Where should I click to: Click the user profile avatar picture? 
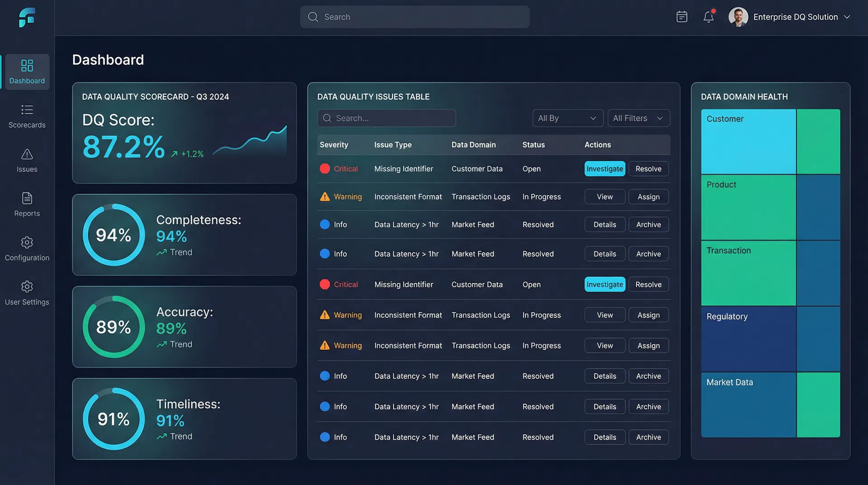pyautogui.click(x=738, y=17)
